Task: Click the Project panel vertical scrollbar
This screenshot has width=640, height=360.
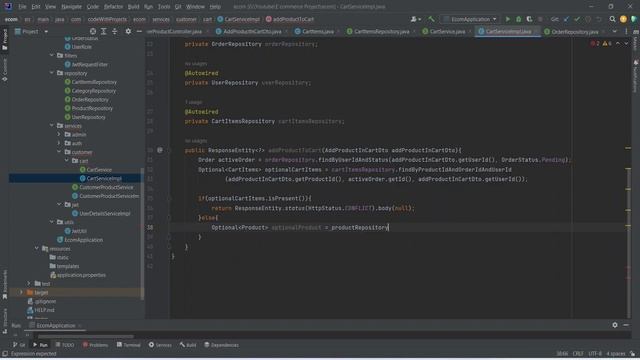Action: pyautogui.click(x=142, y=233)
